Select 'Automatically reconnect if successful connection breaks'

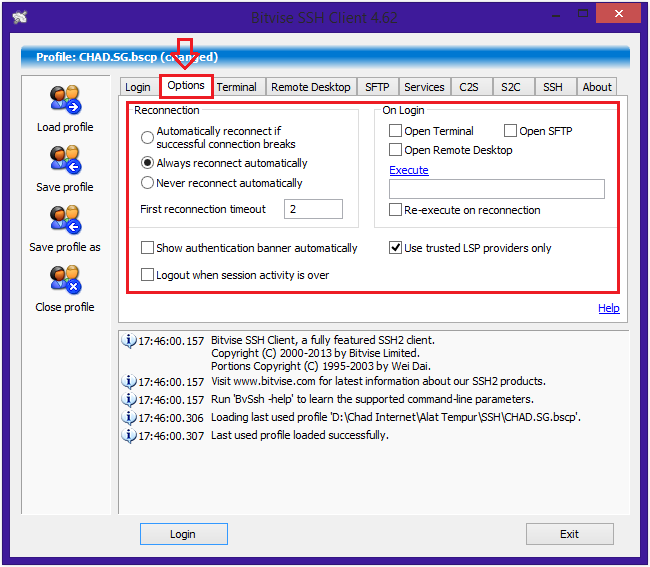point(148,137)
